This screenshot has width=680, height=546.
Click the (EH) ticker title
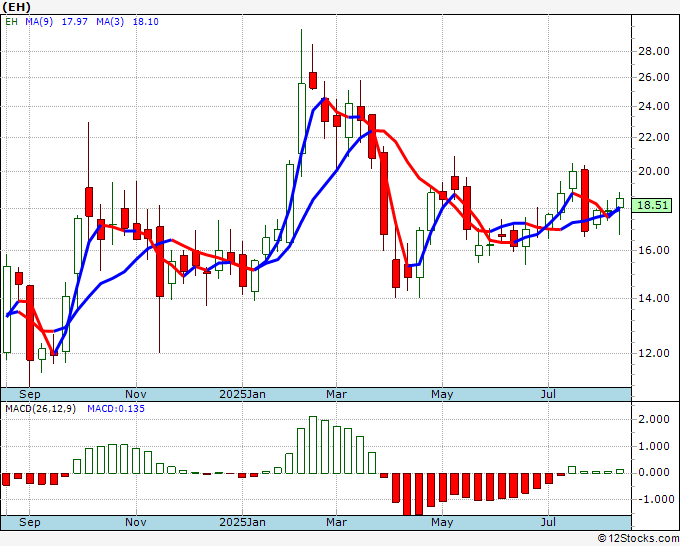click(x=17, y=7)
